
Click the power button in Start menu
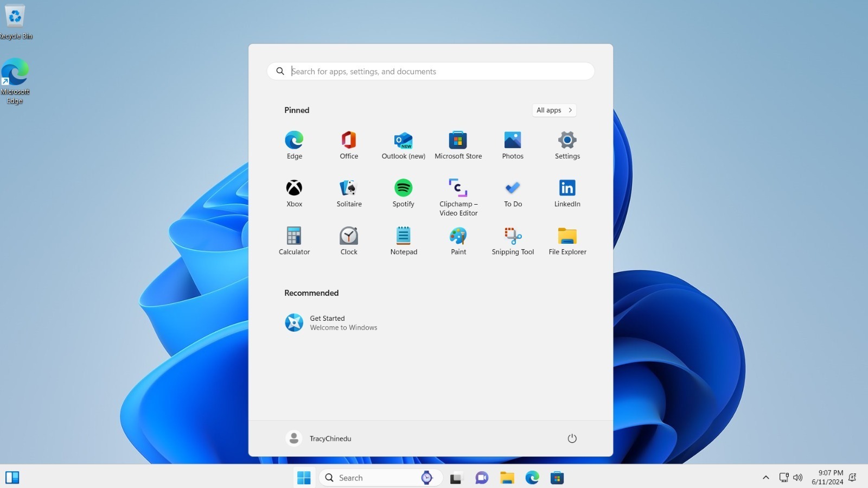click(572, 439)
